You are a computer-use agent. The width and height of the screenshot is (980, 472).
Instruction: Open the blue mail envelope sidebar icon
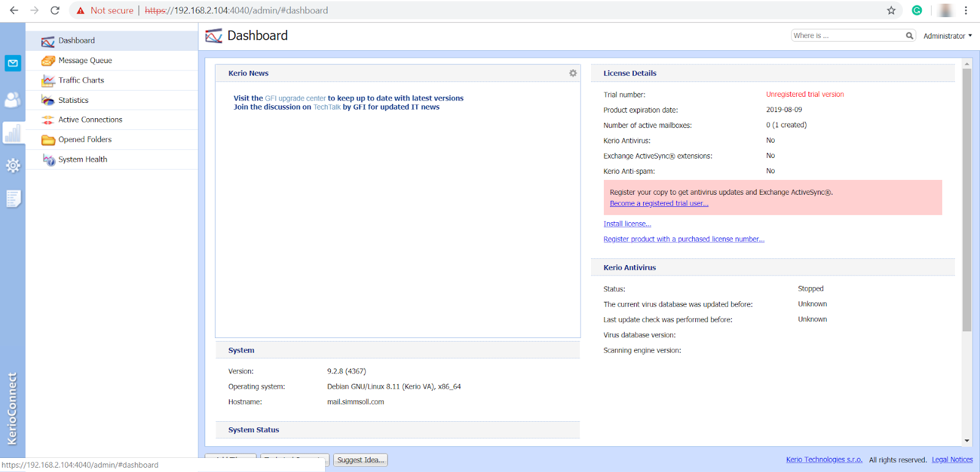(13, 63)
